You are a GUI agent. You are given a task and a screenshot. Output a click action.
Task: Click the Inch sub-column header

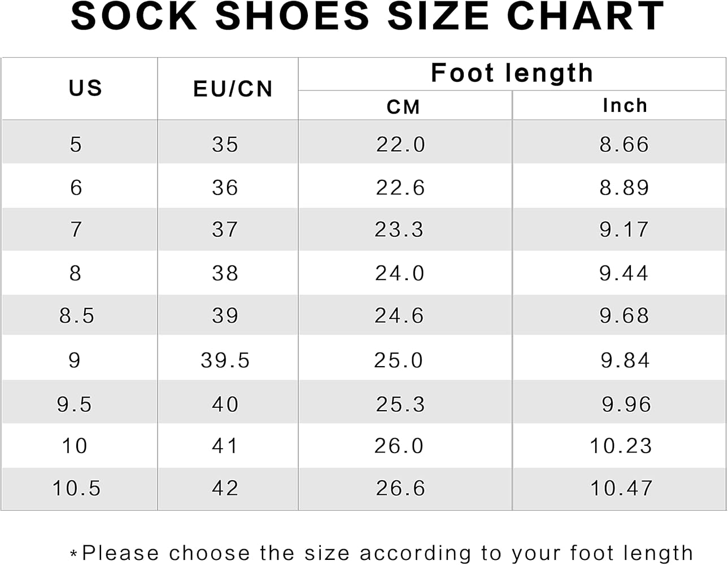(x=625, y=106)
